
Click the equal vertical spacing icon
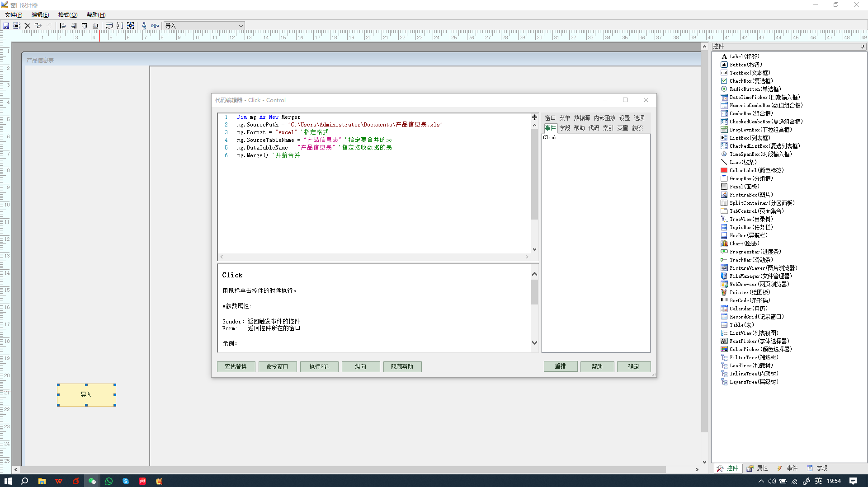click(x=144, y=26)
